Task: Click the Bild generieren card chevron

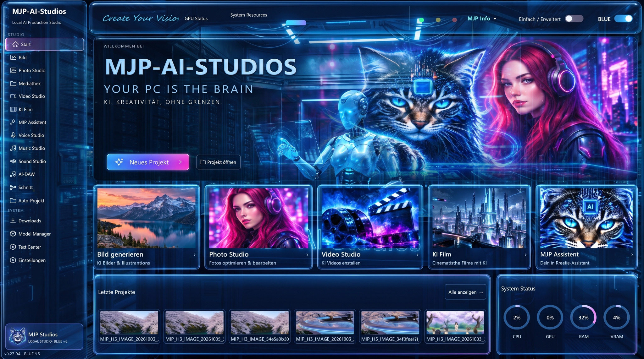Action: tap(195, 255)
